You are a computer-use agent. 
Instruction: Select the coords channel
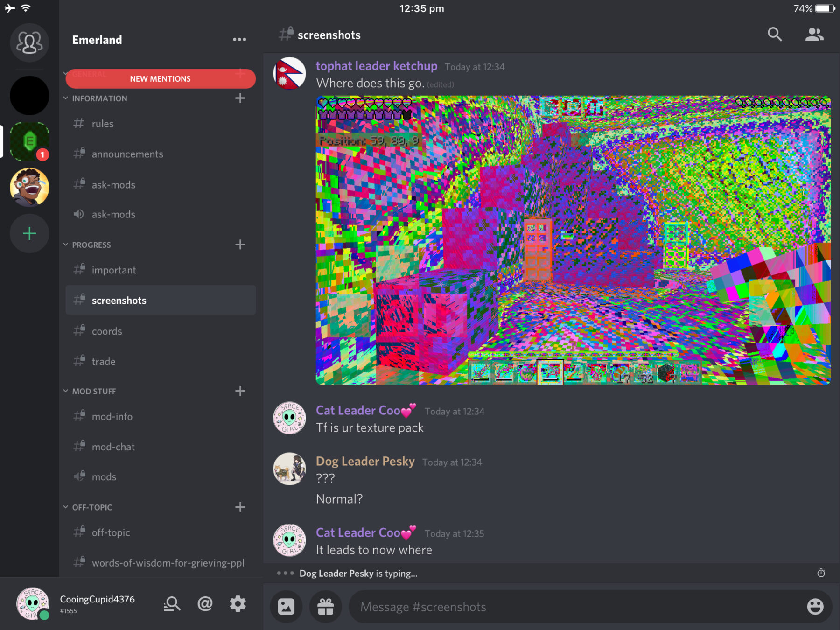(x=161, y=331)
